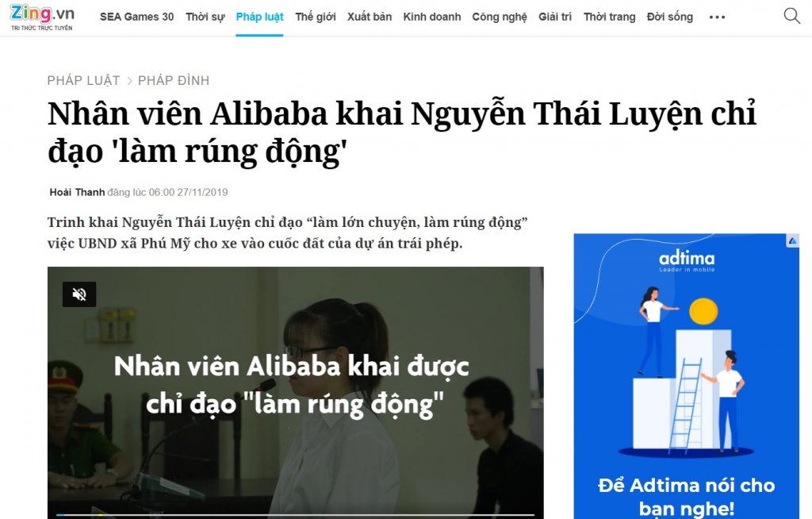Visit the Thời trang category
This screenshot has height=519, width=812.
pyautogui.click(x=609, y=17)
